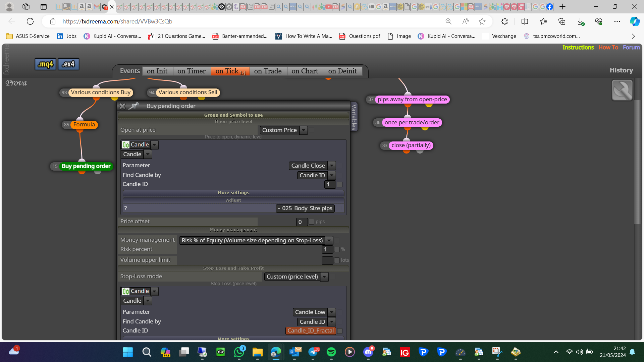644x362 pixels.
Task: Toggle the Volume upper limit lots checkbox
Action: point(337,260)
